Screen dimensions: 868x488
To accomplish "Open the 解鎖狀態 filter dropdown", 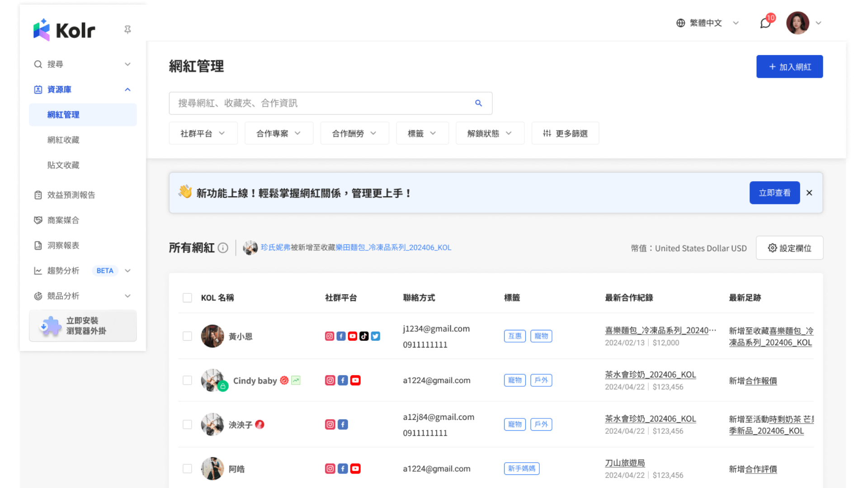I will 490,133.
